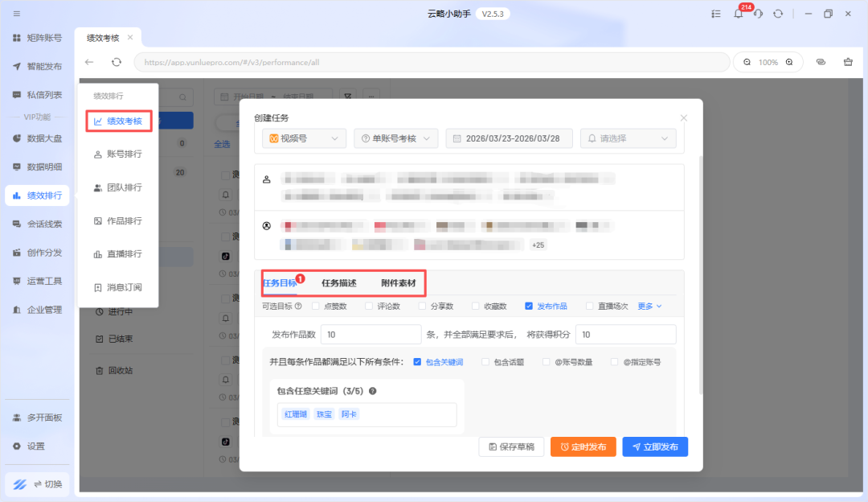
Task: Pick the 2026/03/23-2026/03/28 date range field
Action: (509, 138)
